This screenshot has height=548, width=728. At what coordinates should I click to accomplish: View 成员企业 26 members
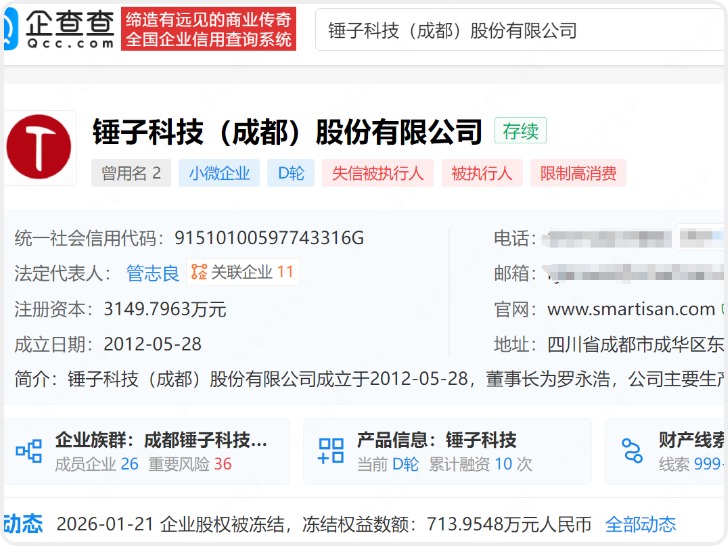97,464
